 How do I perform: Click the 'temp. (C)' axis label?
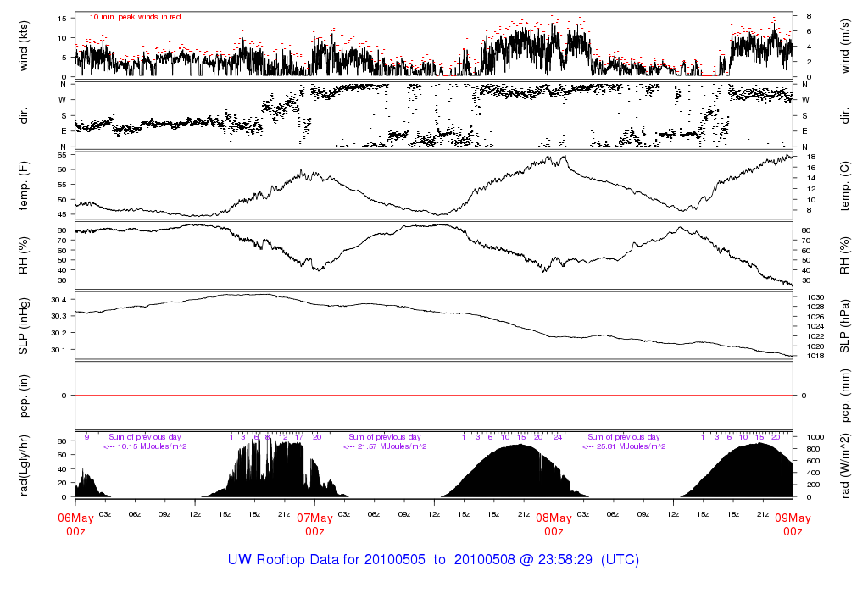(x=845, y=186)
